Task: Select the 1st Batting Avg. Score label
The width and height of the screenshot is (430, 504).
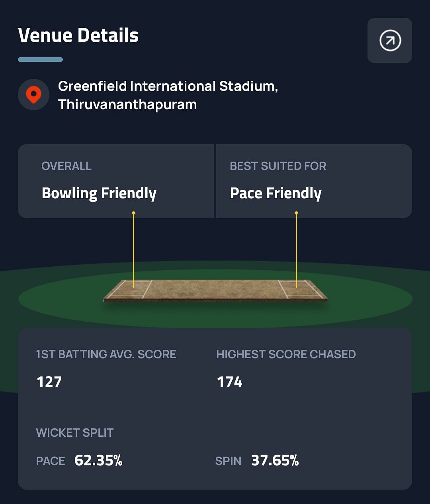Action: [106, 354]
